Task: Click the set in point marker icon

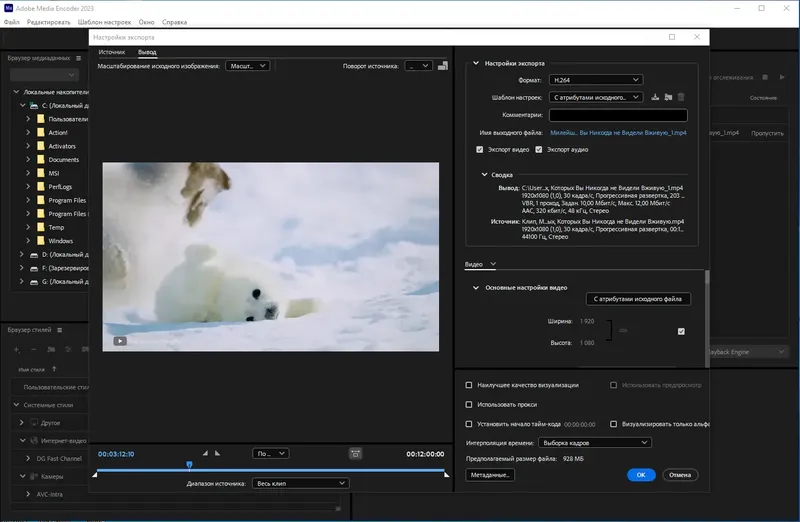Action: [205, 453]
